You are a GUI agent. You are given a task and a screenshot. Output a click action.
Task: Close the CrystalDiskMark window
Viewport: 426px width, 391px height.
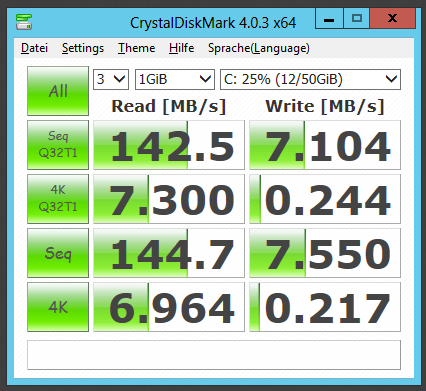[x=393, y=18]
